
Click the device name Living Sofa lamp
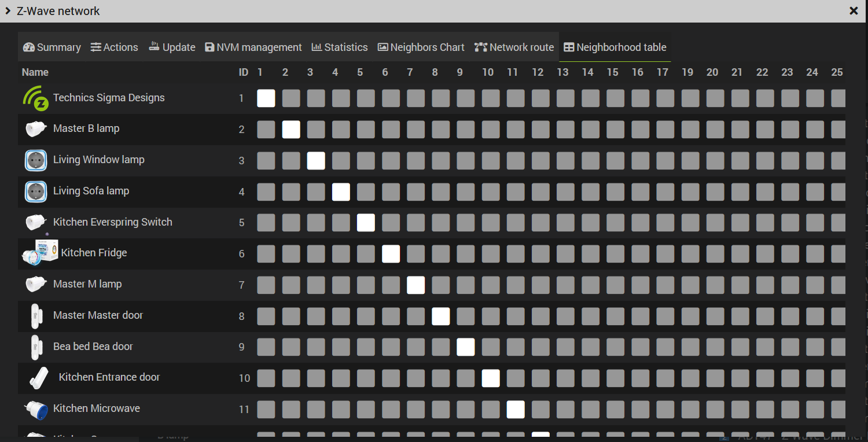(91, 191)
